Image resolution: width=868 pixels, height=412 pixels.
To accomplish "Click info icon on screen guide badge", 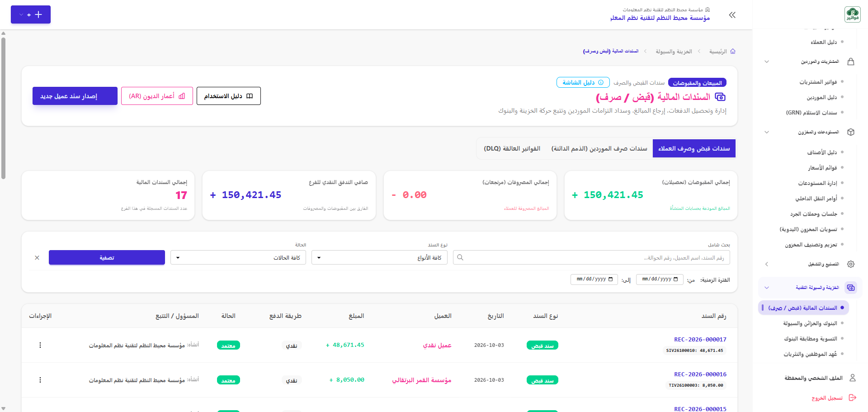I will (x=601, y=82).
